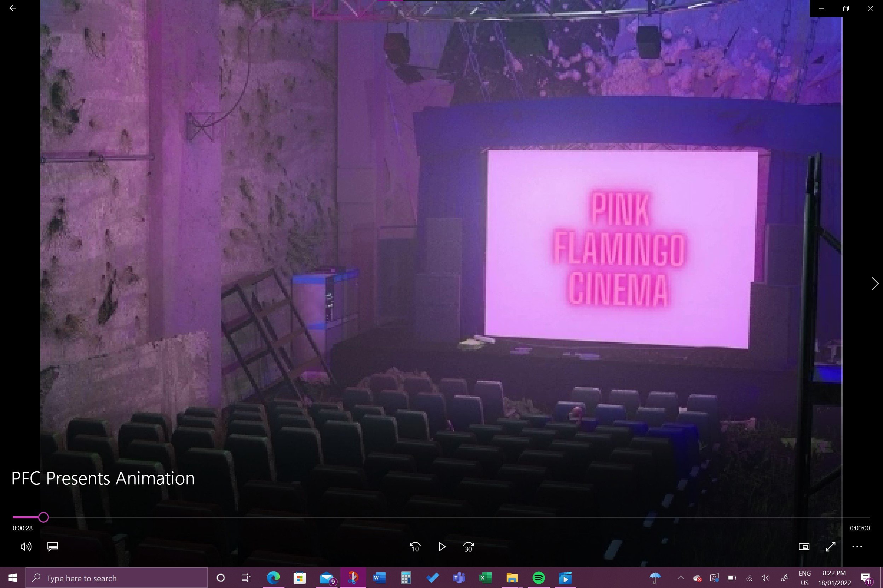This screenshot has height=588, width=883.
Task: Seek to the middle of the progress bar
Action: click(x=441, y=518)
